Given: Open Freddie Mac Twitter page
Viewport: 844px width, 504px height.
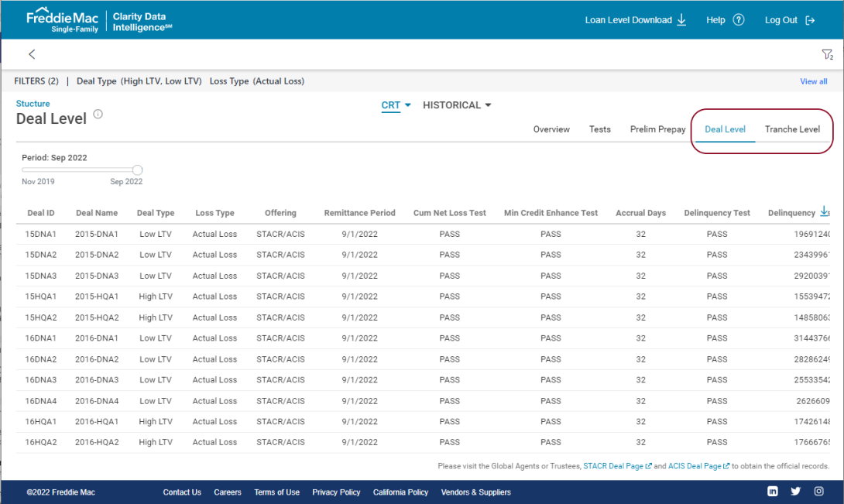Looking at the screenshot, I should [795, 491].
